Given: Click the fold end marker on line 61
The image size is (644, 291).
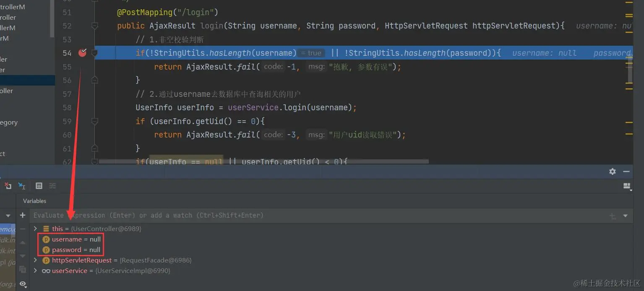Looking at the screenshot, I should point(94,148).
